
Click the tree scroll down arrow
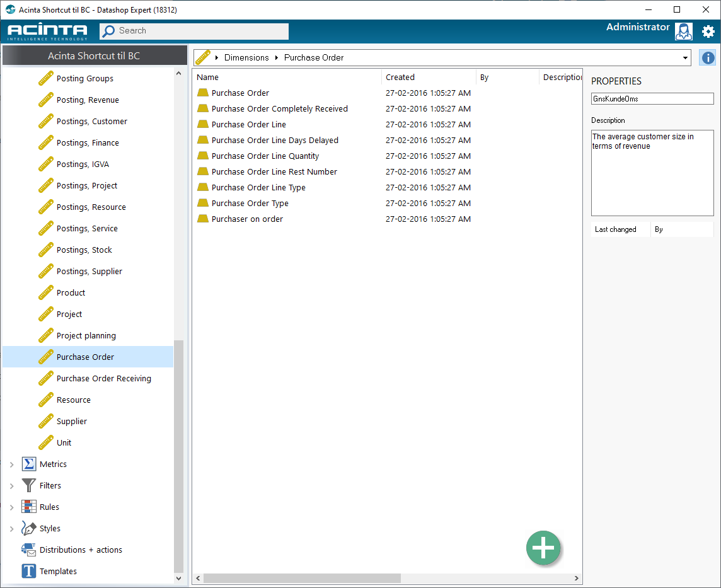click(x=178, y=579)
